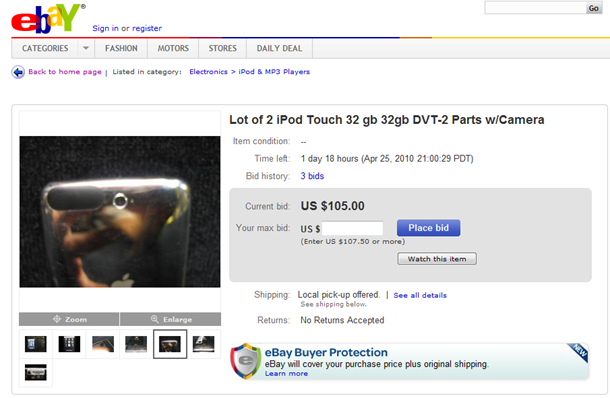Select the last thumbnail in first row
The width and height of the screenshot is (610, 398).
click(x=203, y=344)
